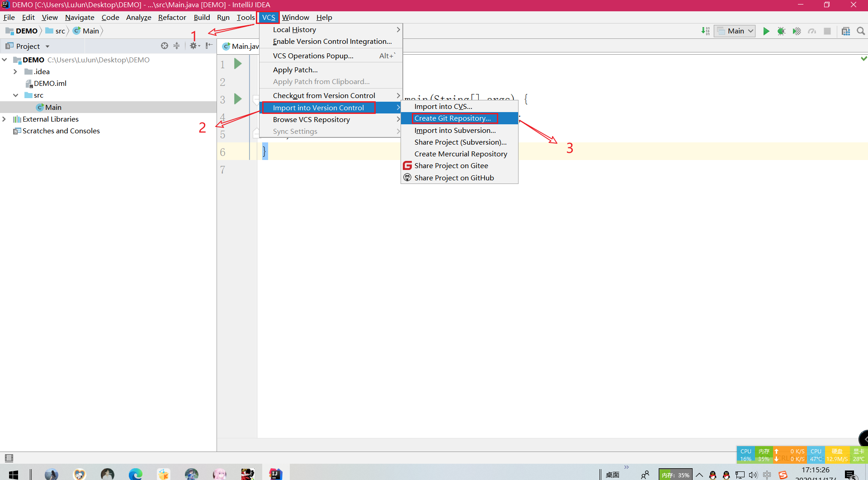Viewport: 868px width, 480px height.
Task: Click the disabled Stop square icon
Action: (827, 31)
